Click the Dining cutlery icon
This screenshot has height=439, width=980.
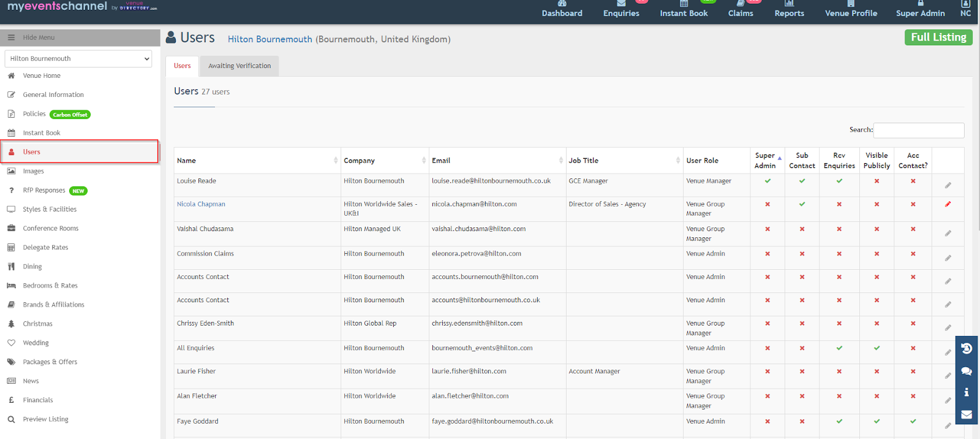[x=11, y=266]
